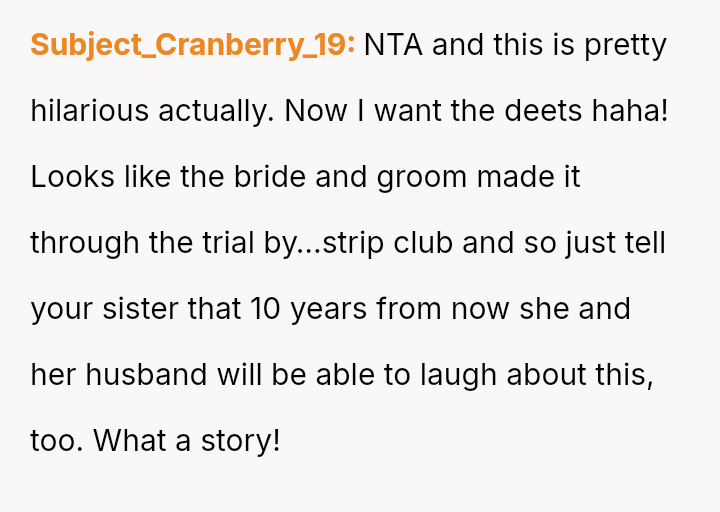Click the word "club" in the comment

423,242
